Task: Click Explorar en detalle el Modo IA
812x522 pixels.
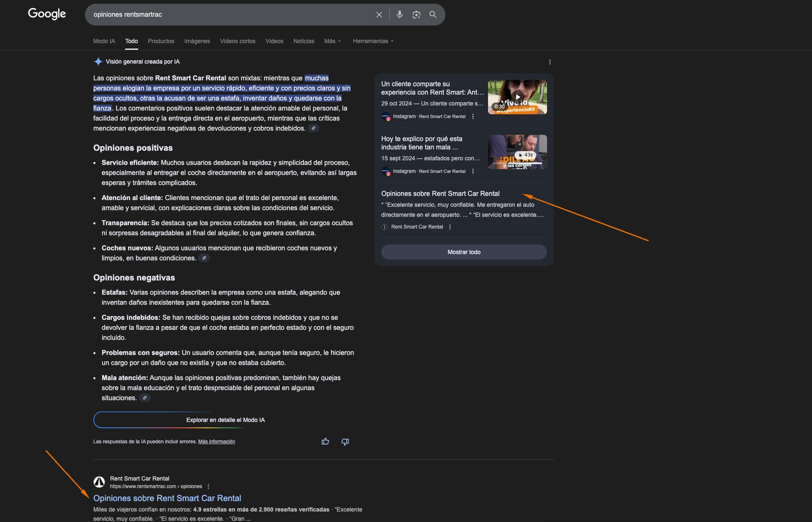Action: (225, 420)
